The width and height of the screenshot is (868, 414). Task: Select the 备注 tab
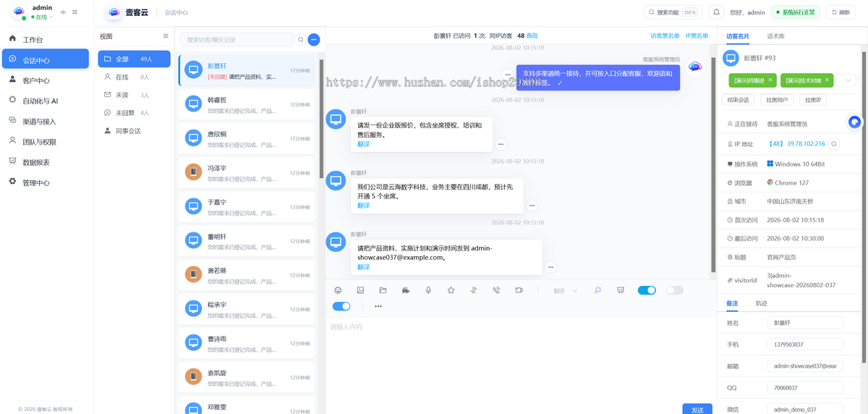point(732,303)
